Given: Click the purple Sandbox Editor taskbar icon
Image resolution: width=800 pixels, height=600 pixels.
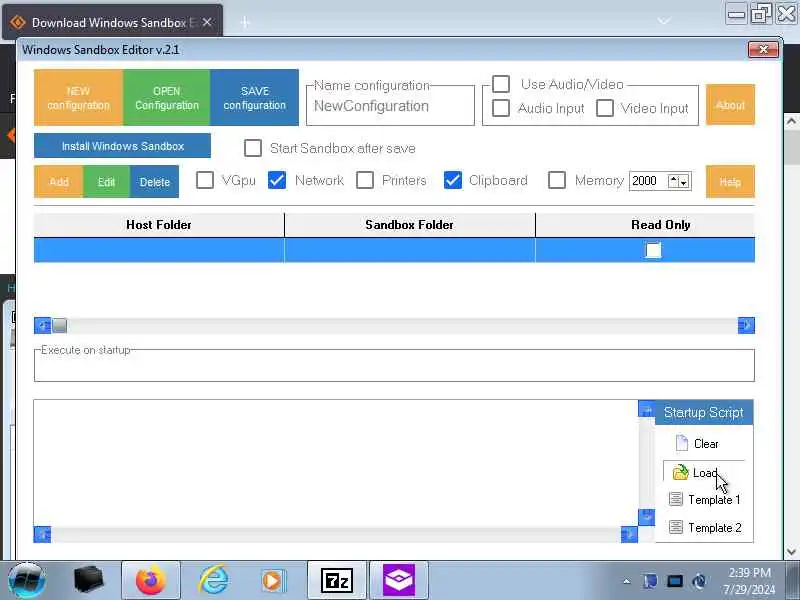Looking at the screenshot, I should (x=399, y=581).
